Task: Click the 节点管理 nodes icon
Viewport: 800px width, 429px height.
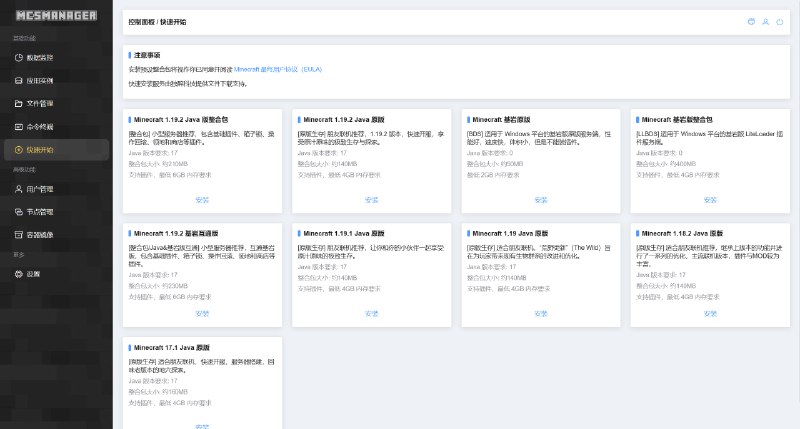Action: point(17,212)
